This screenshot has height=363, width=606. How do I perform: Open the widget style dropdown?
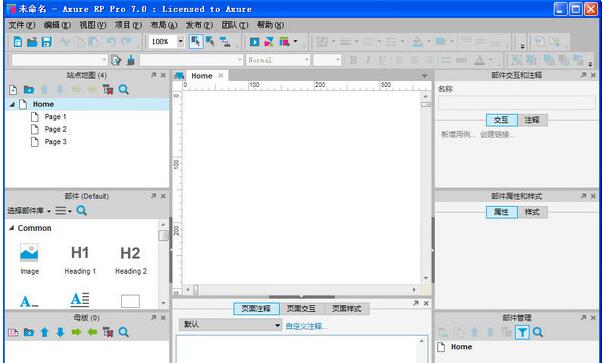[x=104, y=60]
